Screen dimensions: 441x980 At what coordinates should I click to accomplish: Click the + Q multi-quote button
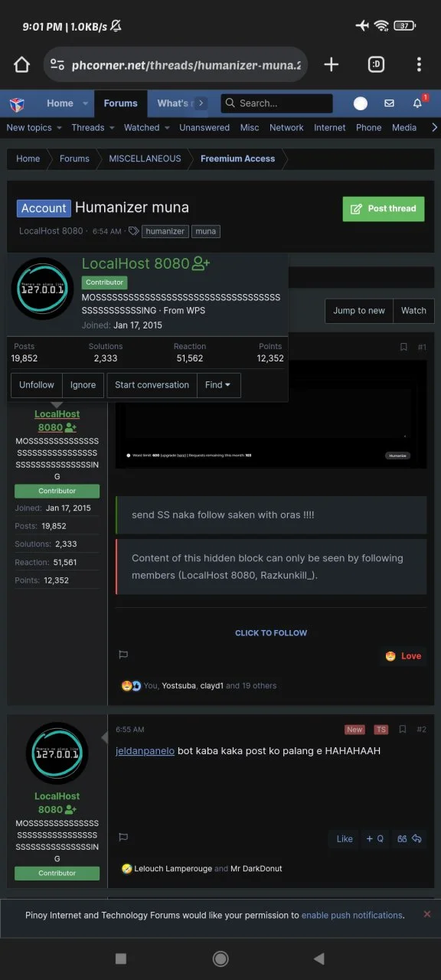[374, 839]
